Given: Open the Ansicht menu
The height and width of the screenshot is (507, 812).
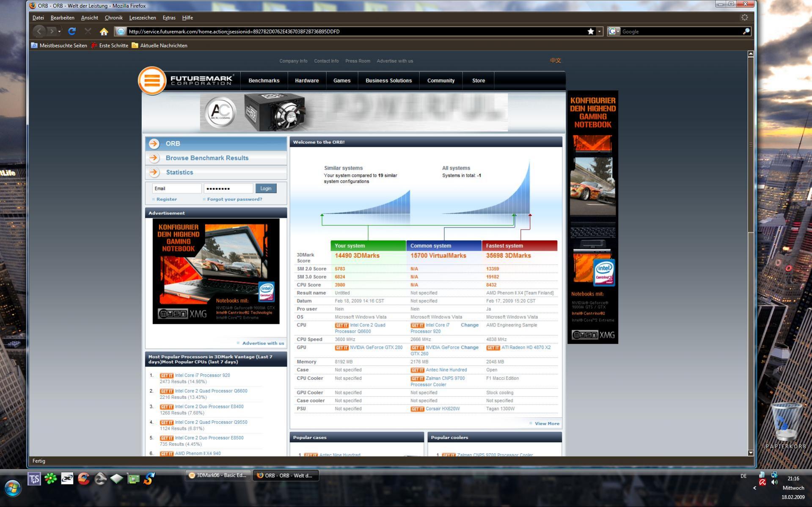Looking at the screenshot, I should (x=89, y=18).
